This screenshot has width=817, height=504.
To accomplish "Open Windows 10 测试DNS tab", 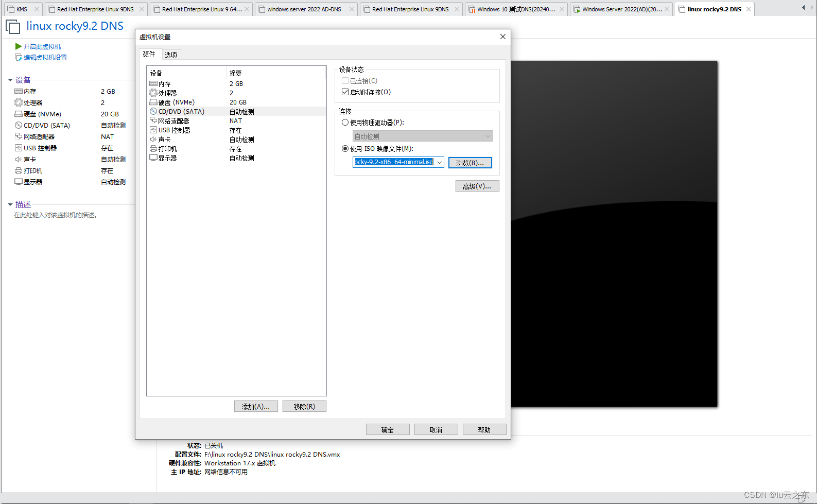I will 516,9.
